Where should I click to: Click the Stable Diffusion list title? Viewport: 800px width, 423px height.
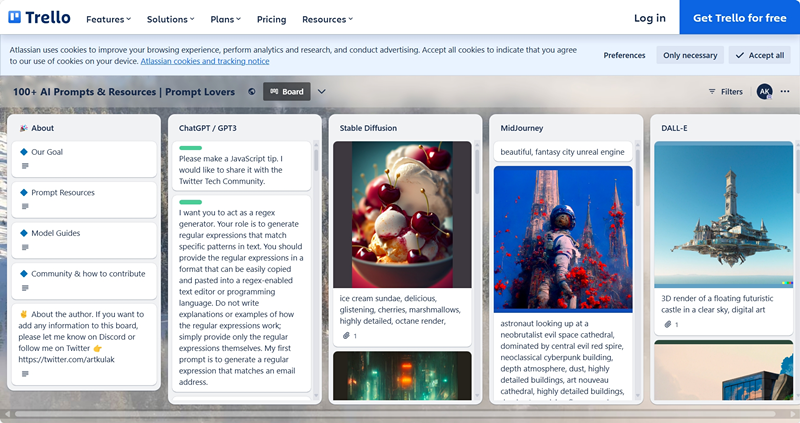[x=368, y=128]
